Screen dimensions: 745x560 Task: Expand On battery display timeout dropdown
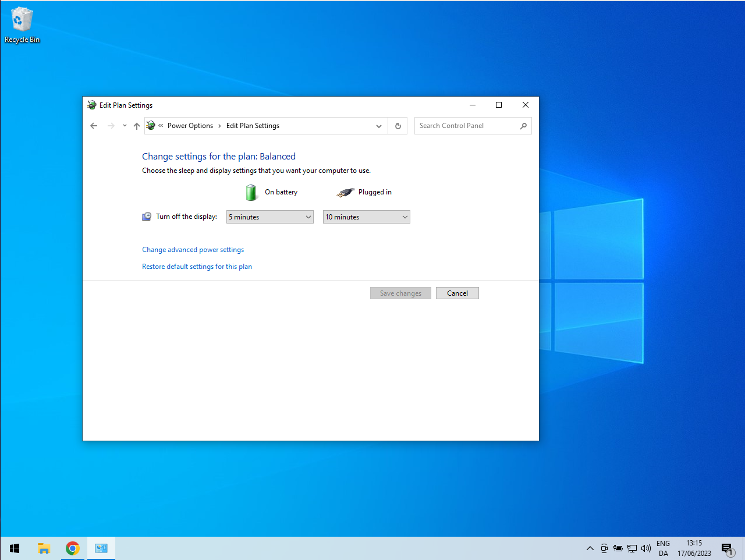pyautogui.click(x=270, y=217)
